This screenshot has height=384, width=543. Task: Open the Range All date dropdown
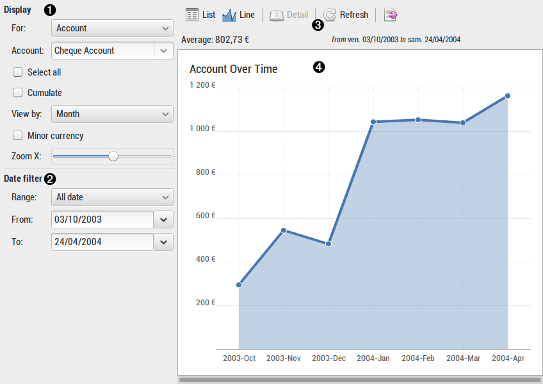click(112, 197)
